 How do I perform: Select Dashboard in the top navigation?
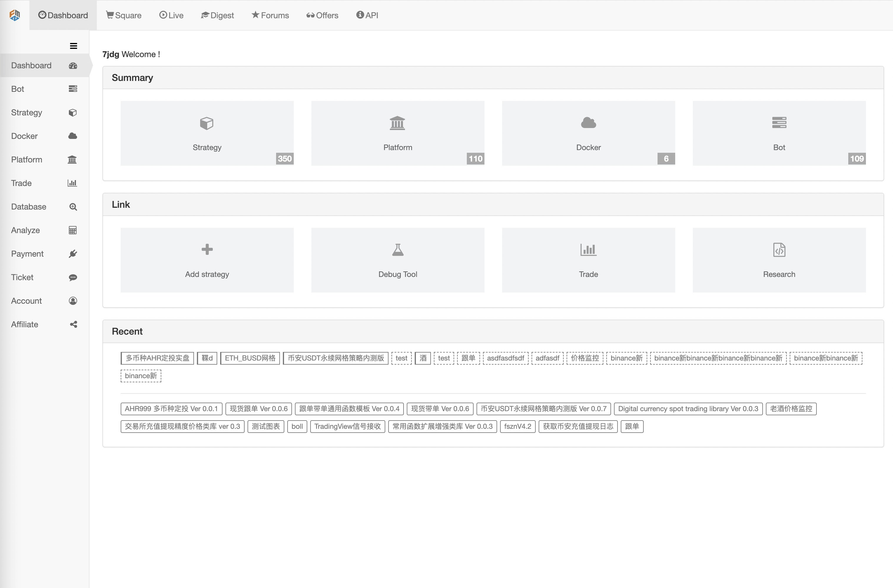63,15
